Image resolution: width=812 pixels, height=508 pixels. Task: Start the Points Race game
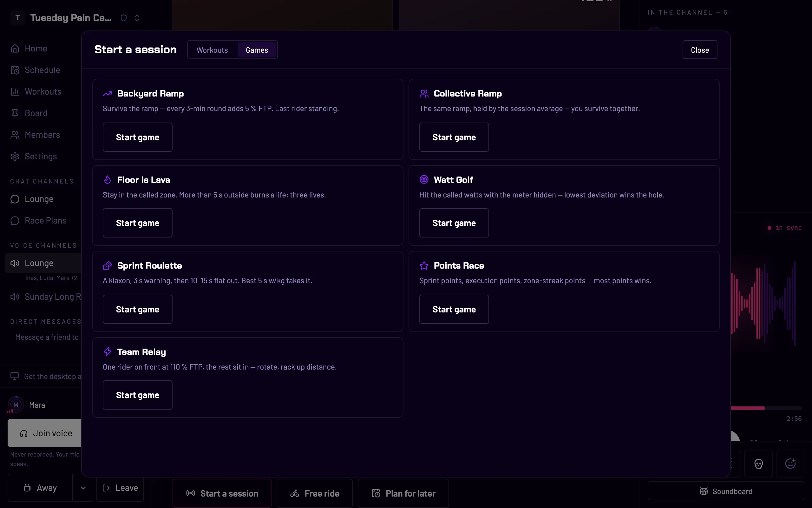click(x=454, y=310)
